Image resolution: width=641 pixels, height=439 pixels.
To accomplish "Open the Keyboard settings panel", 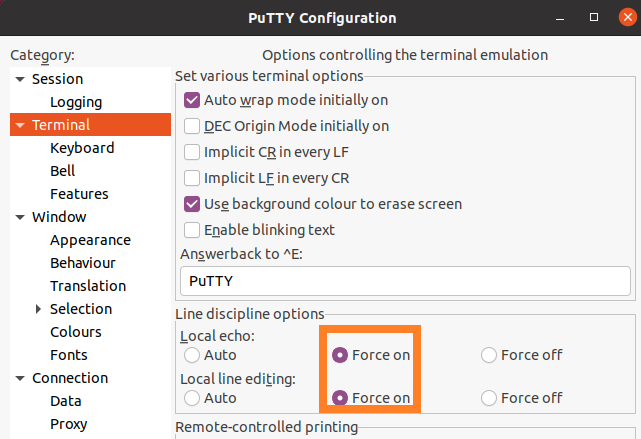I will [x=82, y=148].
